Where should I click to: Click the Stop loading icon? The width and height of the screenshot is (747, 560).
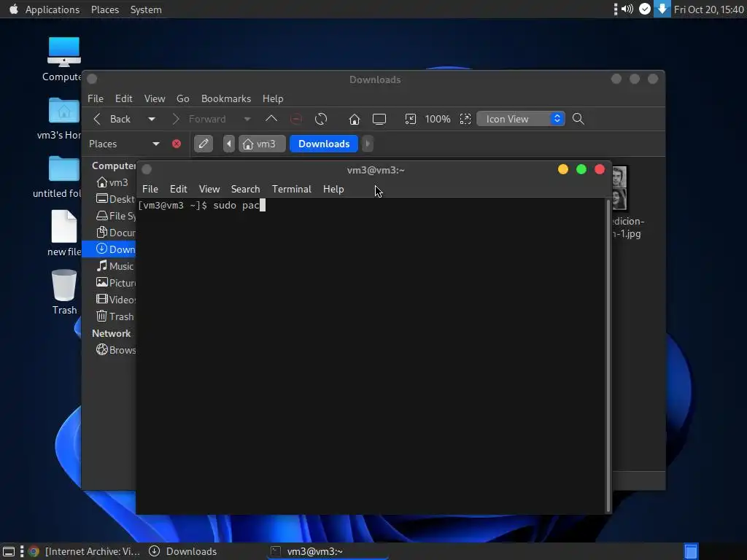click(x=296, y=119)
